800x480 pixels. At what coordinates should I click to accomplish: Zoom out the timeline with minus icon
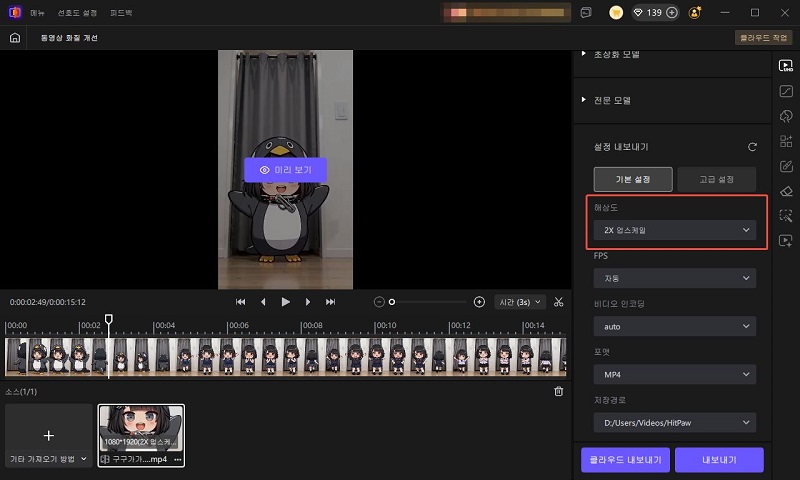coord(379,302)
